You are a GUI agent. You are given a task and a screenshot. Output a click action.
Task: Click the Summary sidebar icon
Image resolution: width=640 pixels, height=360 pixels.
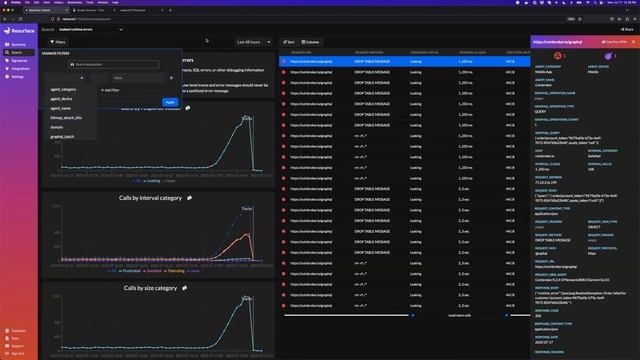[7, 44]
